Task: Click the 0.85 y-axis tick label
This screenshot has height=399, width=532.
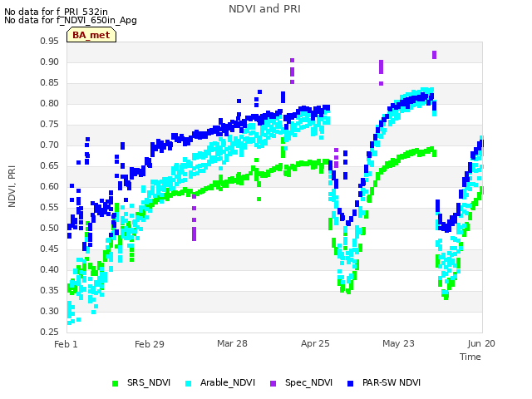Action: [50, 82]
